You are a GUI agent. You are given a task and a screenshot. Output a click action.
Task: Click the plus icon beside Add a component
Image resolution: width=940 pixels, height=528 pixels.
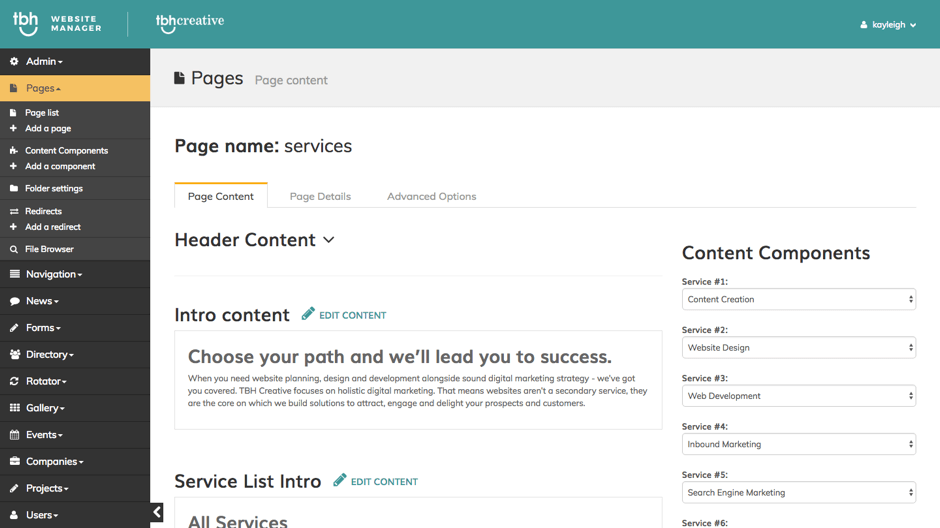(13, 166)
